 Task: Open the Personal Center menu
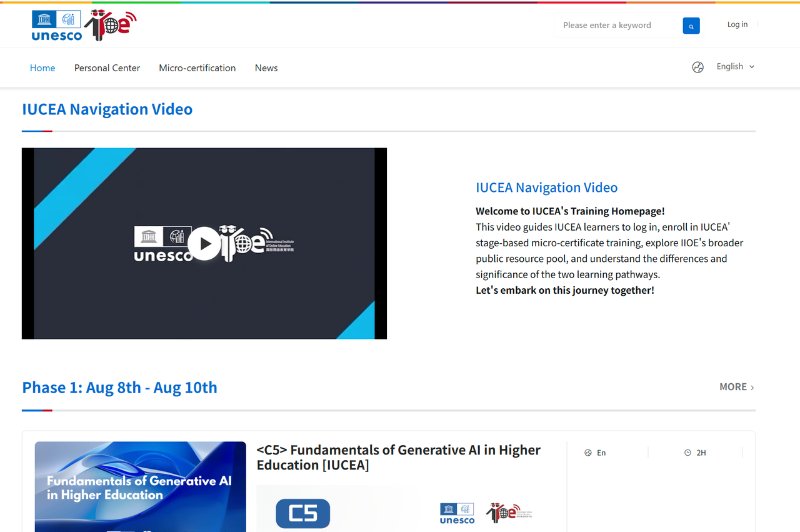[107, 68]
